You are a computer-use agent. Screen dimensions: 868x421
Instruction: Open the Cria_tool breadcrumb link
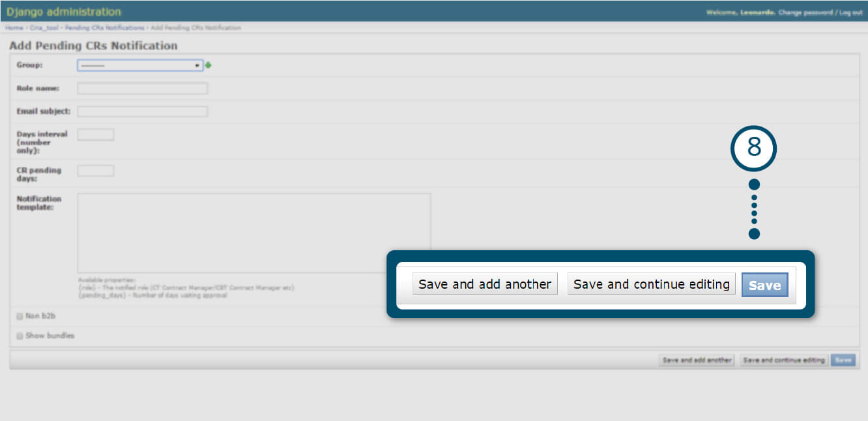(x=44, y=28)
